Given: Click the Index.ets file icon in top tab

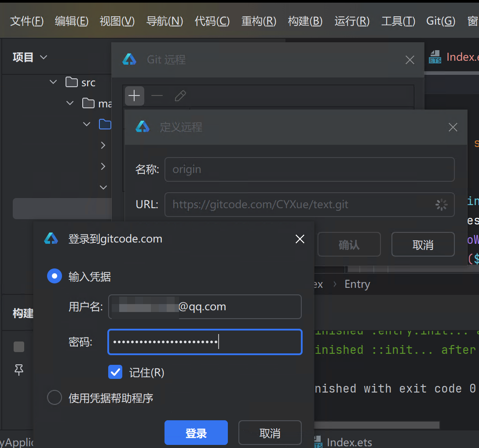Looking at the screenshot, I should coord(435,57).
